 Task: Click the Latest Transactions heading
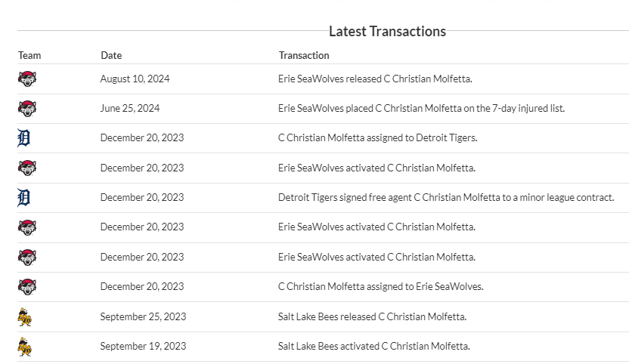[387, 32]
